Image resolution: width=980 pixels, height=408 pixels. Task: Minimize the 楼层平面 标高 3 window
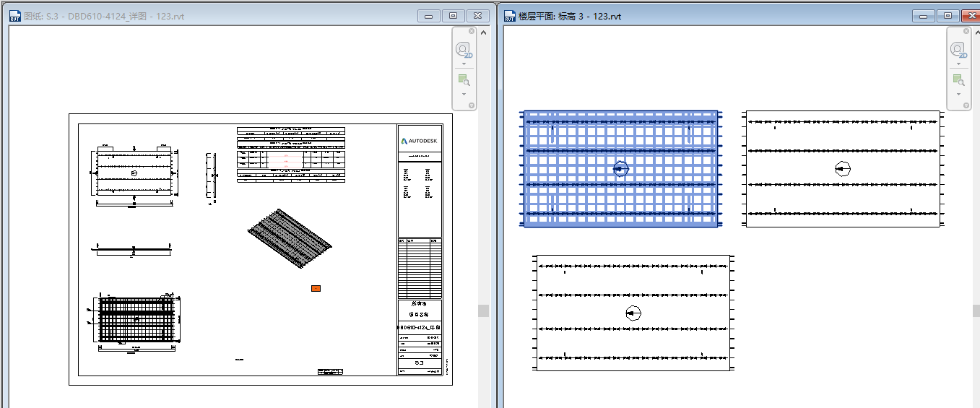tap(924, 15)
